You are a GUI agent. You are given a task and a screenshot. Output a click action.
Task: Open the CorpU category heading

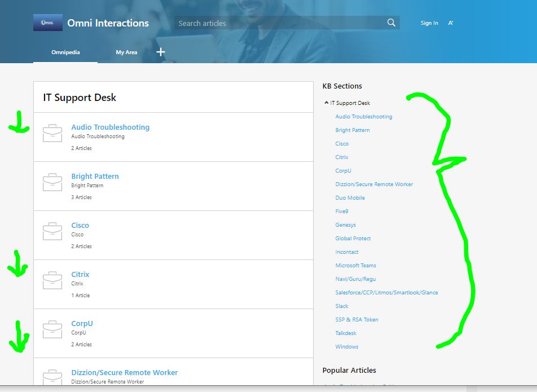[x=82, y=323]
